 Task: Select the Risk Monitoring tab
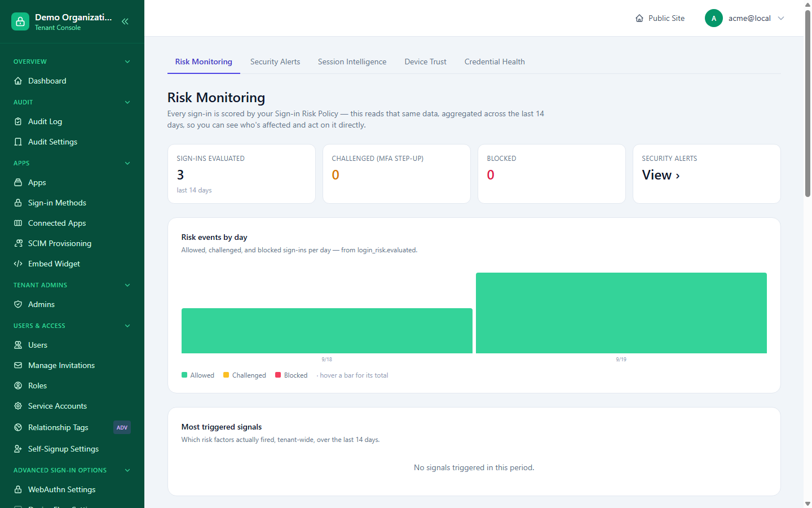click(204, 62)
